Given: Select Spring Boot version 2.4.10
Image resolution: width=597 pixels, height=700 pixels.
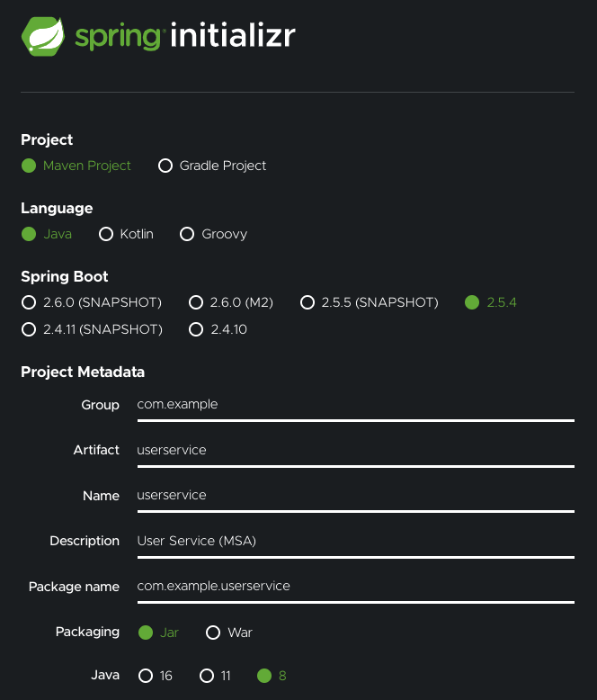Looking at the screenshot, I should (x=196, y=329).
